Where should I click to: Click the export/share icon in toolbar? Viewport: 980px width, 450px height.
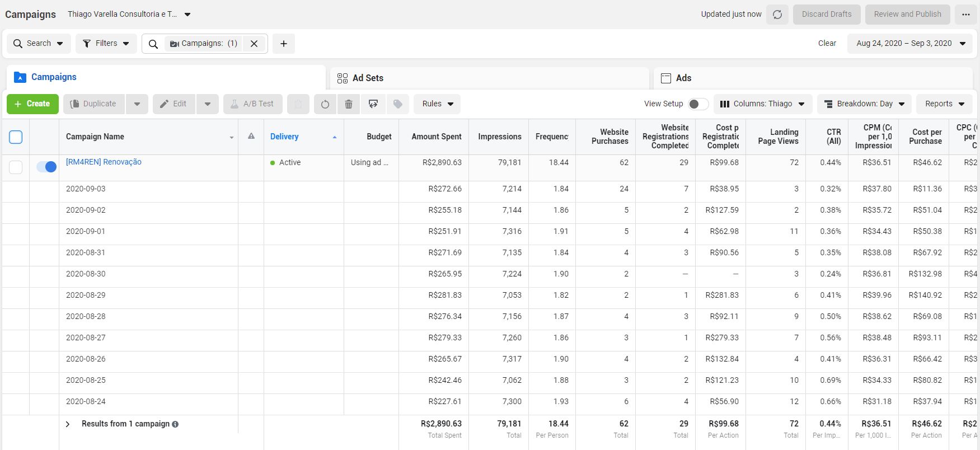click(x=373, y=104)
